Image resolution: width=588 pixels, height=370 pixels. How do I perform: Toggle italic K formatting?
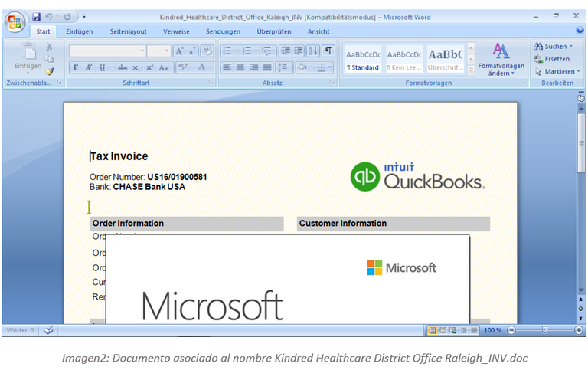(89, 67)
